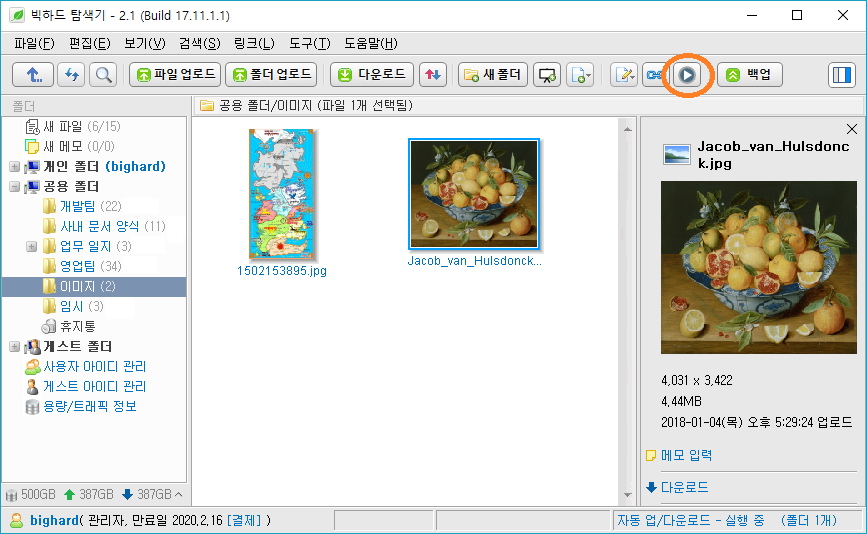
Task: Click the link chain icon
Action: click(654, 75)
